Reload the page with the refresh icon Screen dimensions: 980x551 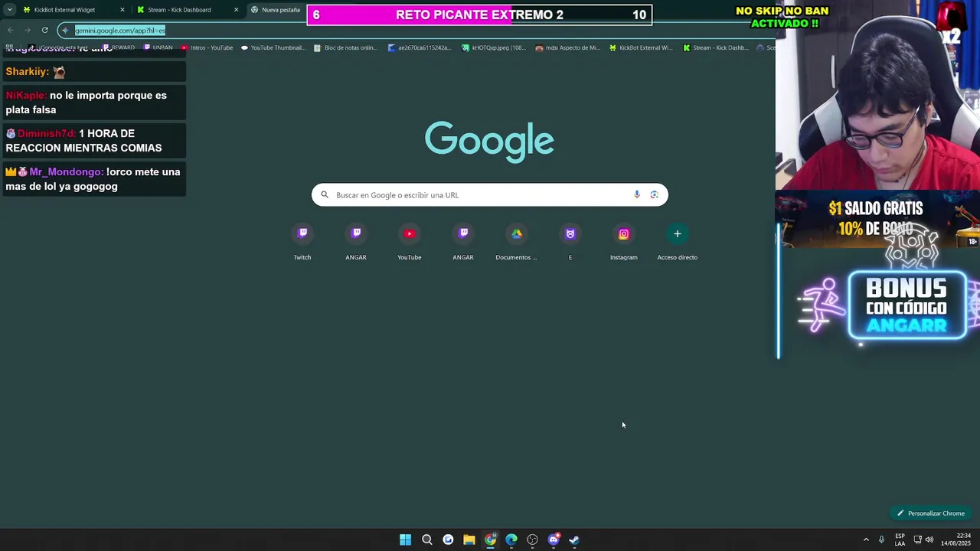pyautogui.click(x=45, y=30)
